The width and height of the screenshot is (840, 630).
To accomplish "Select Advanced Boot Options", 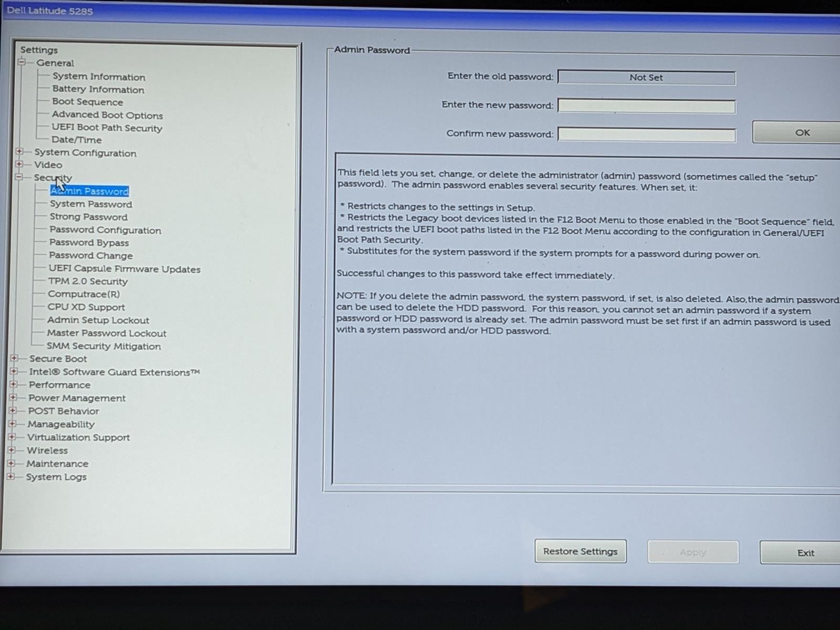I will [107, 115].
